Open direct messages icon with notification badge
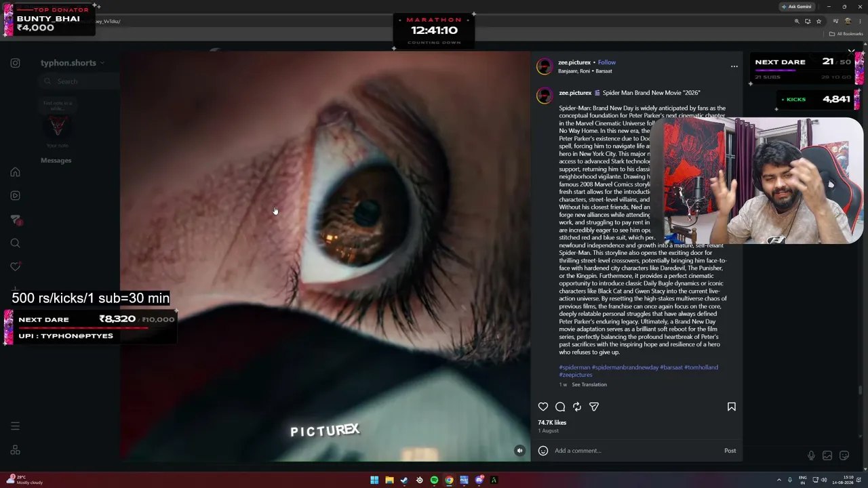 (x=16, y=220)
